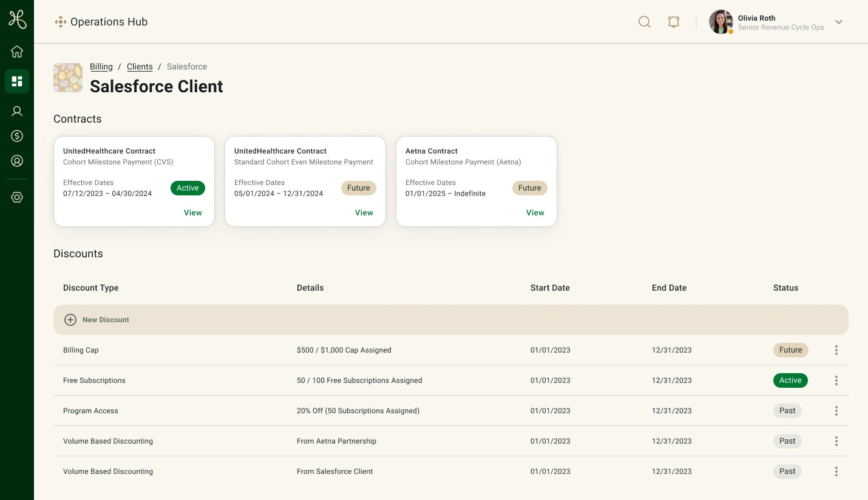Open more options for the Salesforce Client discount

click(x=836, y=471)
